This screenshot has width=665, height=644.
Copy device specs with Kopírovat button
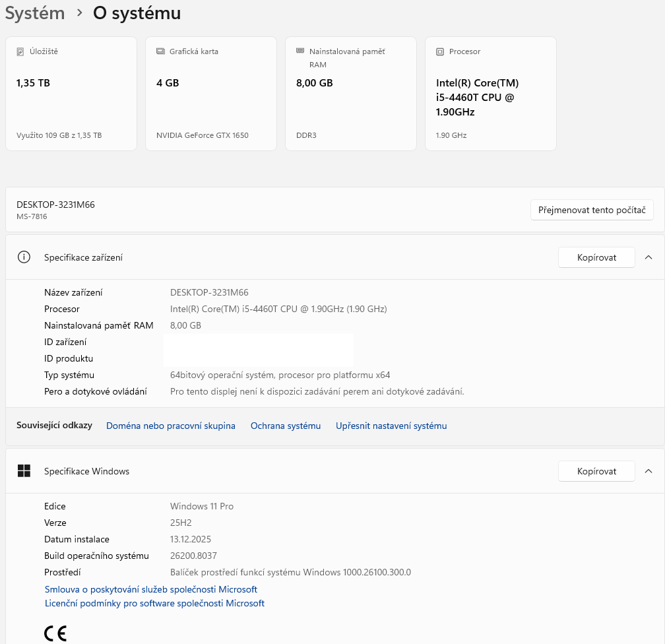point(596,257)
